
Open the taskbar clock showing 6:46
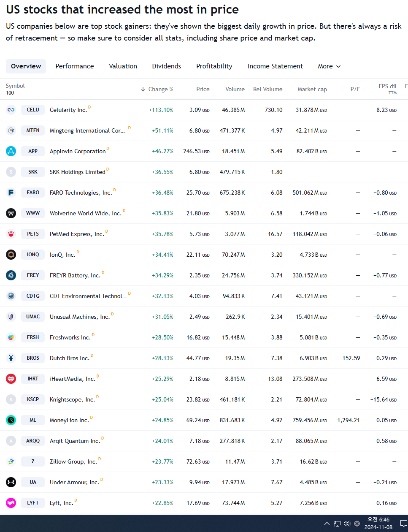point(378,523)
